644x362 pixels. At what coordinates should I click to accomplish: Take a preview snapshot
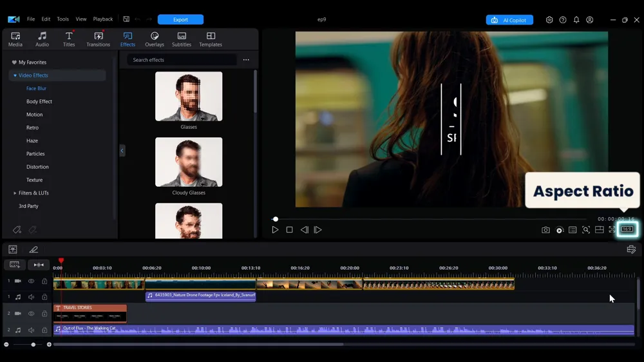pyautogui.click(x=545, y=230)
